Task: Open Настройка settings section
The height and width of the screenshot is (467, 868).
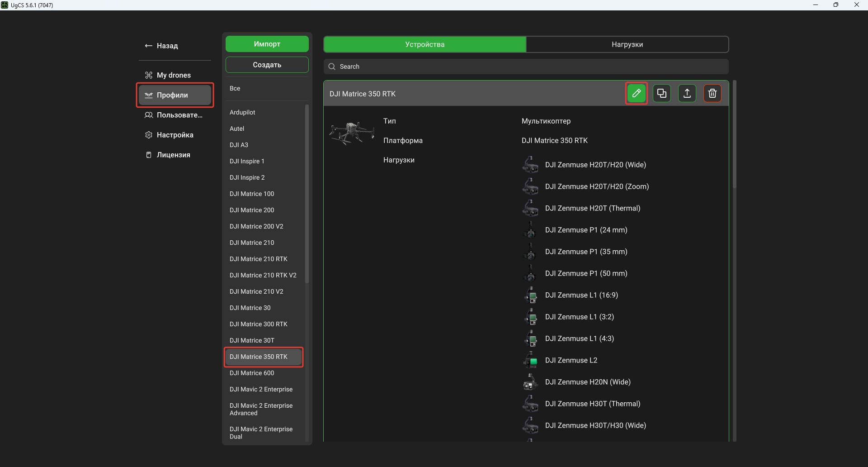Action: click(175, 135)
